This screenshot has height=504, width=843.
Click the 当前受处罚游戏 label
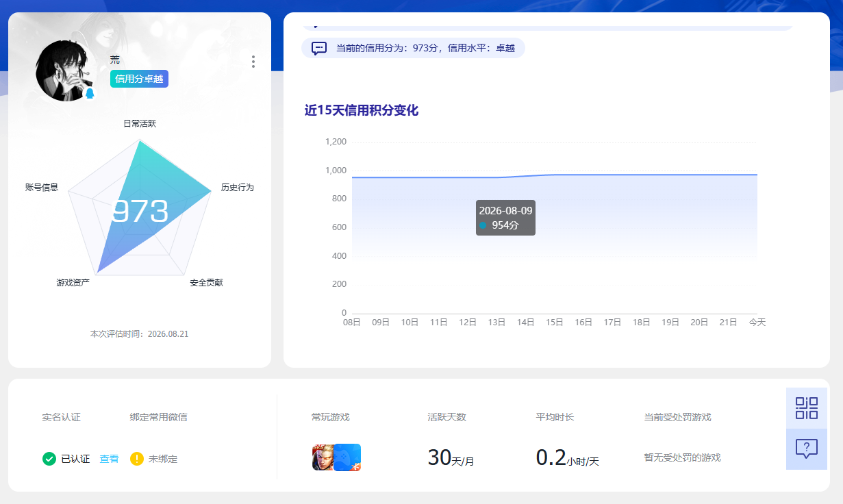click(x=677, y=417)
